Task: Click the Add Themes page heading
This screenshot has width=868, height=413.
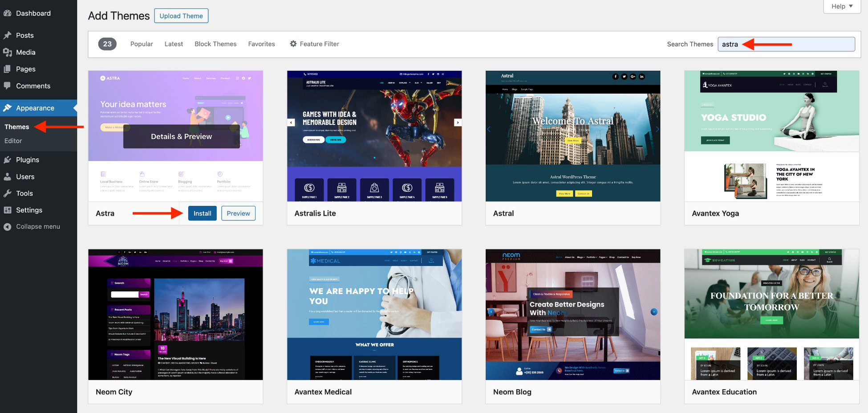Action: pyautogui.click(x=119, y=16)
